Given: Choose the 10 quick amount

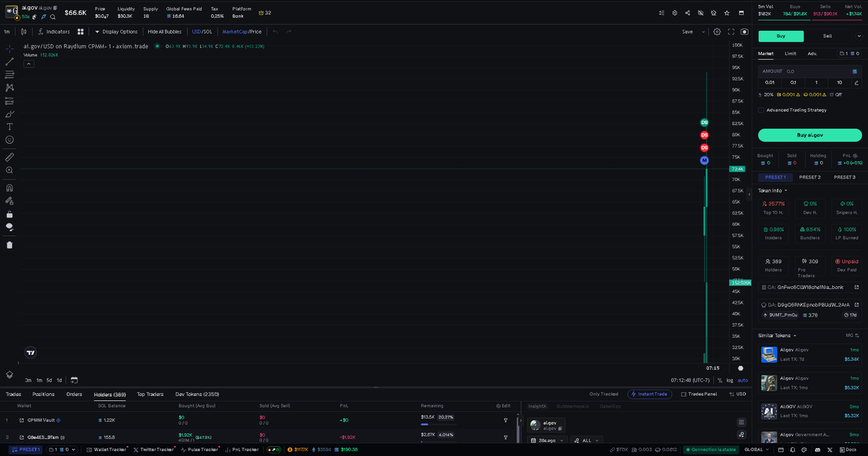Looking at the screenshot, I should tap(839, 82).
